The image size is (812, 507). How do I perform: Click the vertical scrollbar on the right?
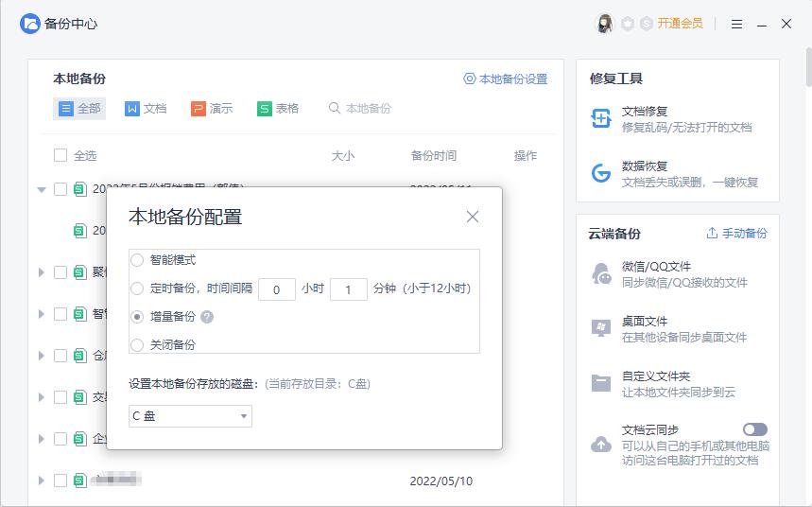coord(808,67)
